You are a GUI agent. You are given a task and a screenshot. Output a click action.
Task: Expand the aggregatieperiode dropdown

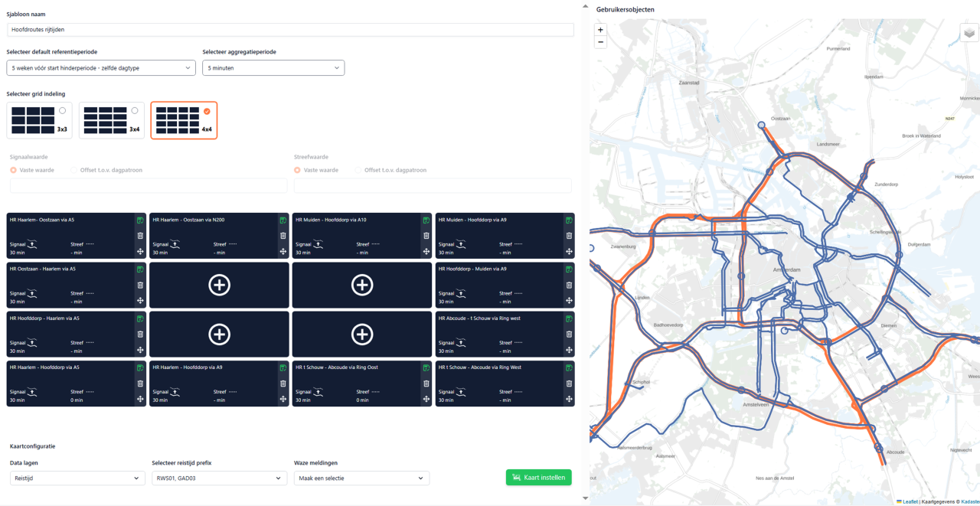273,68
